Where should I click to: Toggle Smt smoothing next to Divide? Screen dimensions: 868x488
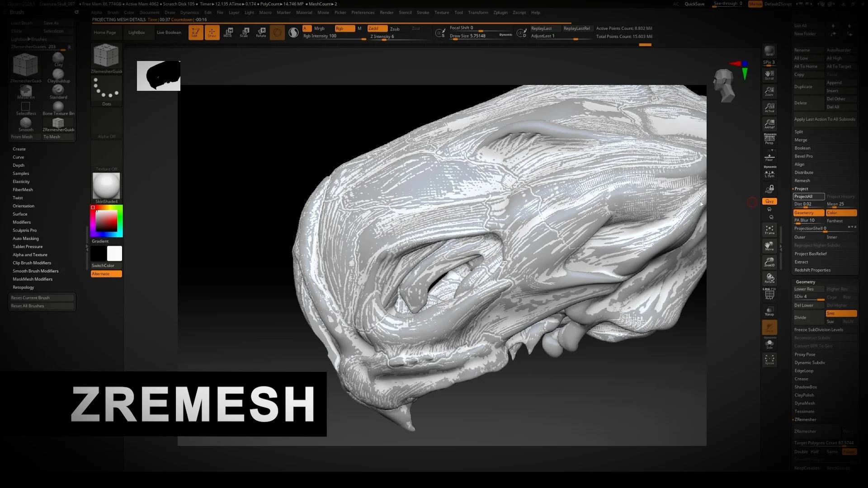coord(840,313)
